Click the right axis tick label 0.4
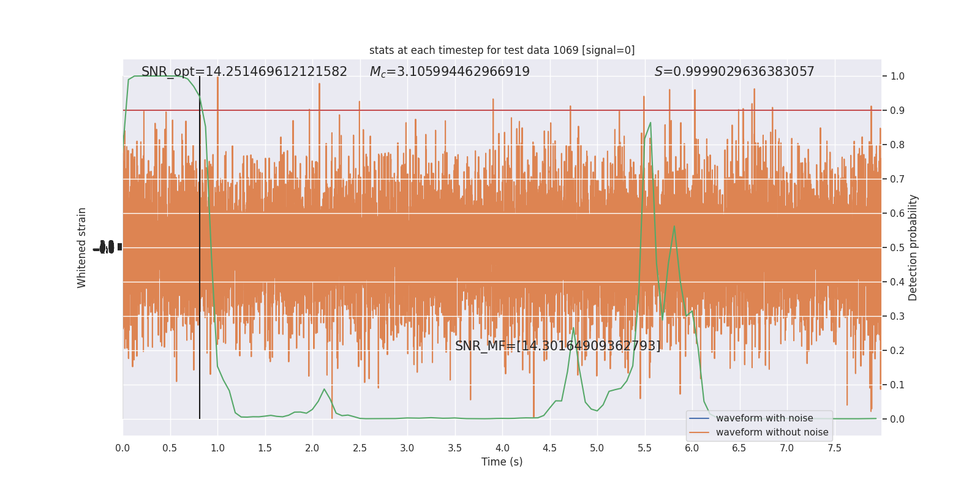The image size is (980, 490). 897,282
